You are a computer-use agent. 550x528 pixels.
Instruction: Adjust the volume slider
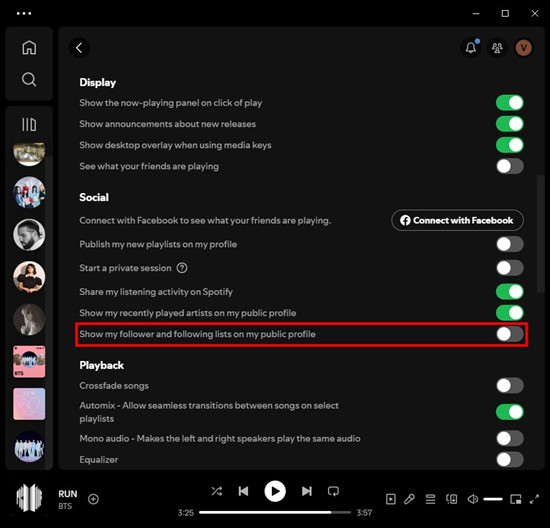pos(493,499)
